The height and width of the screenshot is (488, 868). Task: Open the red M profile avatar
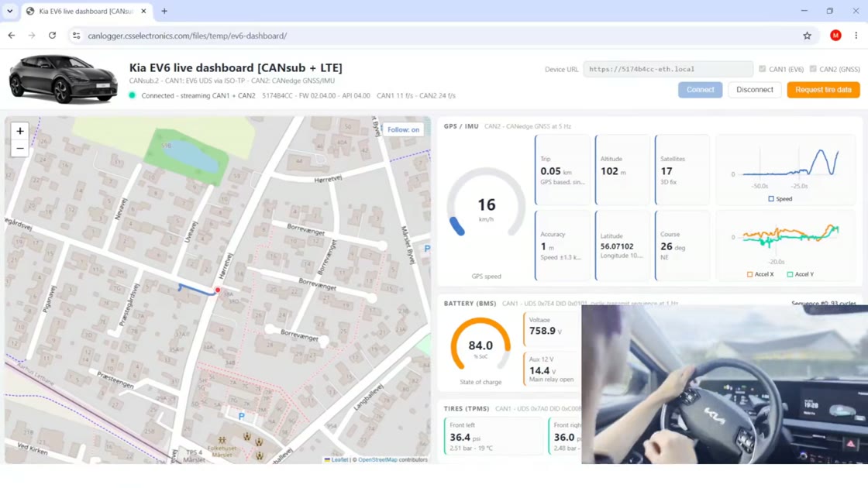point(835,36)
